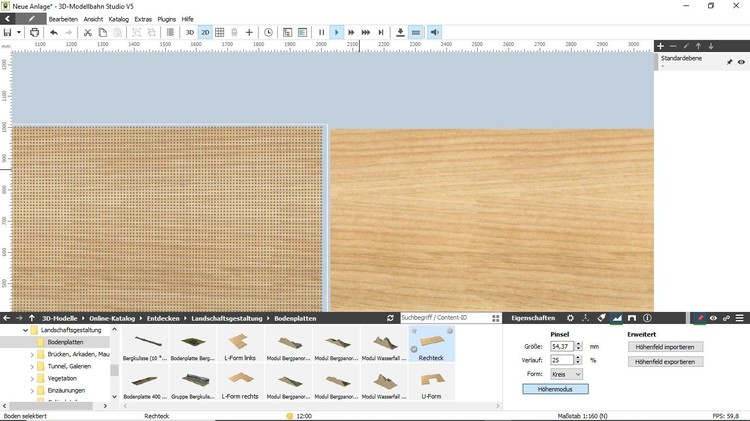The height and width of the screenshot is (421, 750).
Task: Click the scissors cut icon
Action: tap(88, 32)
